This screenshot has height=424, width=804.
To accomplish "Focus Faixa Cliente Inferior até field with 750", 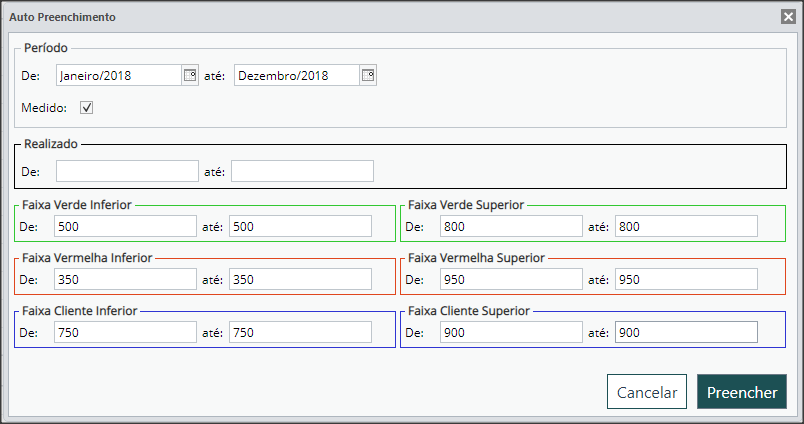I will (300, 332).
